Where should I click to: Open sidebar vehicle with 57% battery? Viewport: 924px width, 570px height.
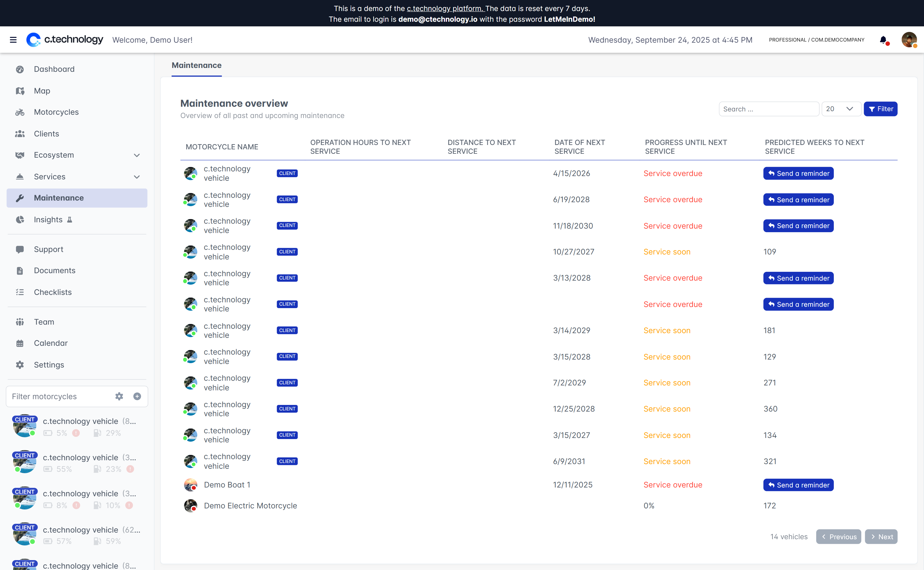click(77, 535)
